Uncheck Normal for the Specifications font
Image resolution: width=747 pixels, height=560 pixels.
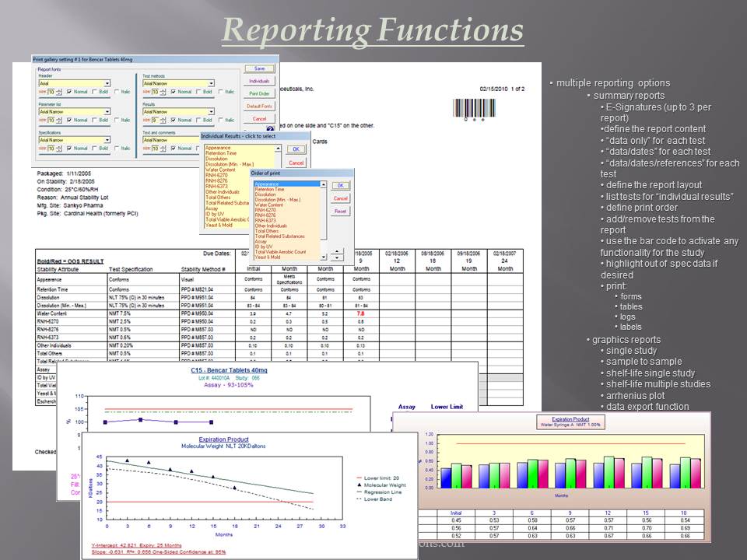point(68,149)
